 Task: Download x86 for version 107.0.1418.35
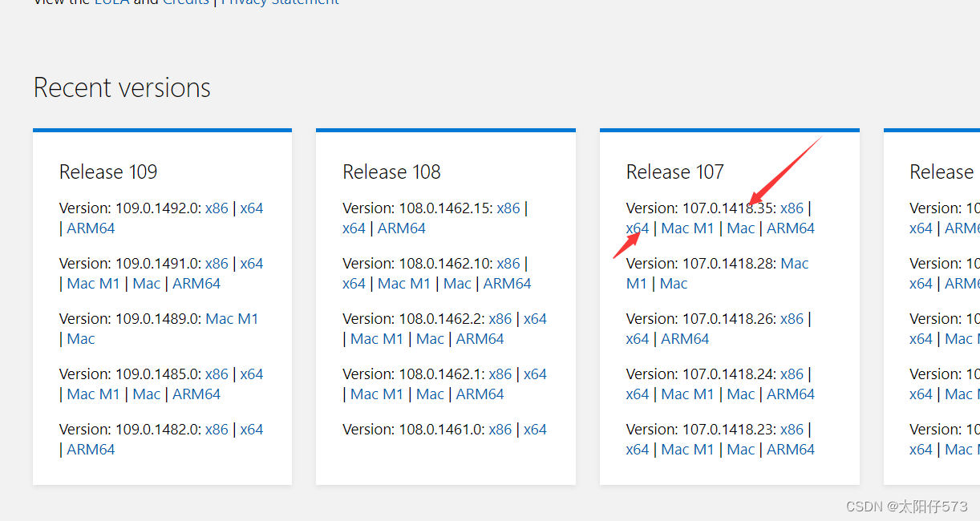click(792, 208)
